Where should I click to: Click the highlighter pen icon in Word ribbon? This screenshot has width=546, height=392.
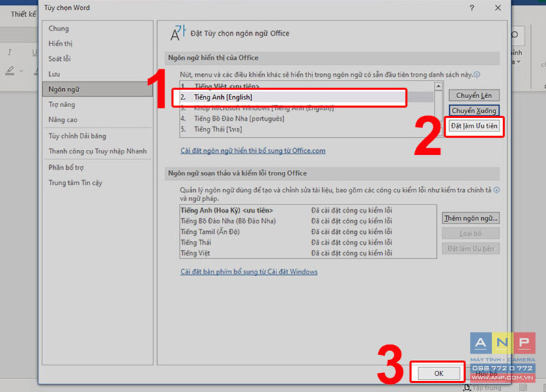(x=10, y=71)
